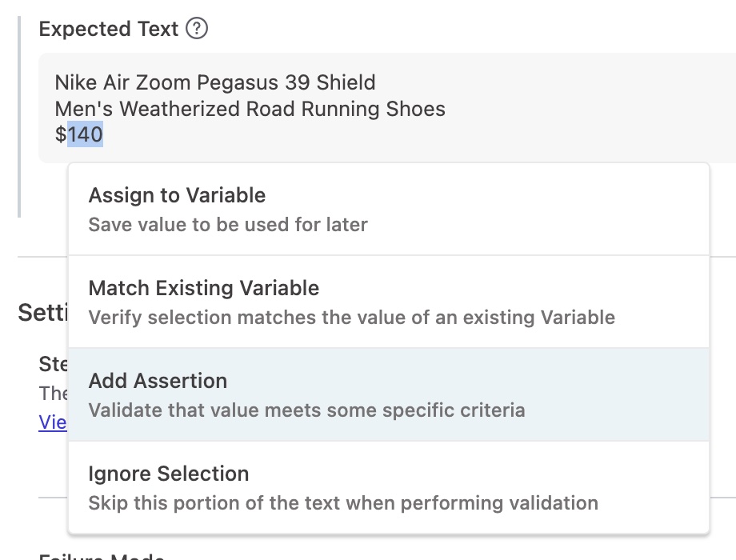Click the 'Save value to be used for later' description
This screenshot has height=560, width=736.
[x=228, y=225]
